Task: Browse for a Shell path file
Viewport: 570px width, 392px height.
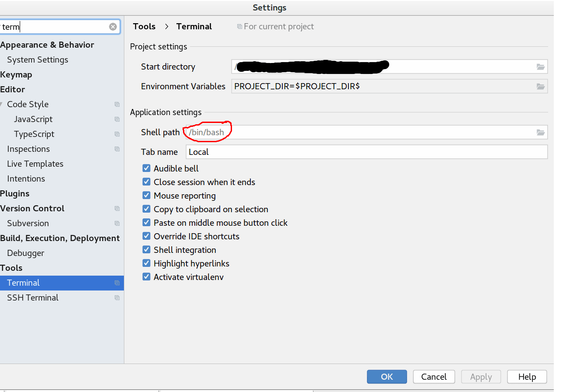Action: tap(541, 132)
